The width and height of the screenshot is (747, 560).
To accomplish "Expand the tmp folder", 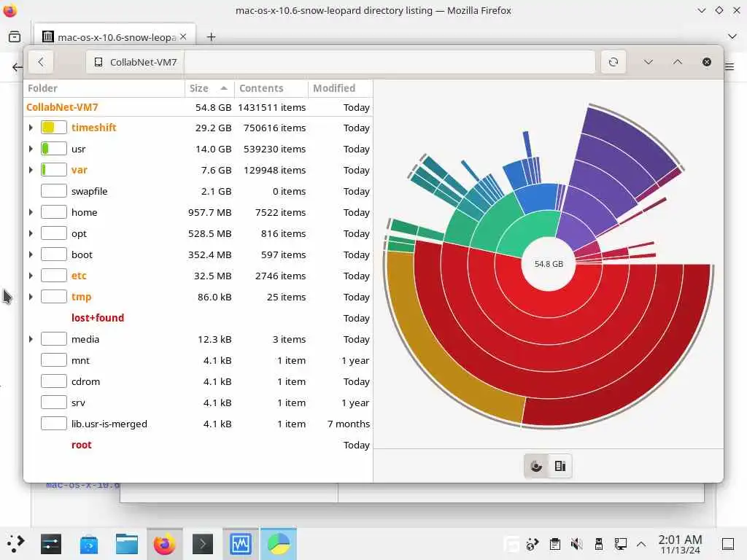I will (31, 297).
